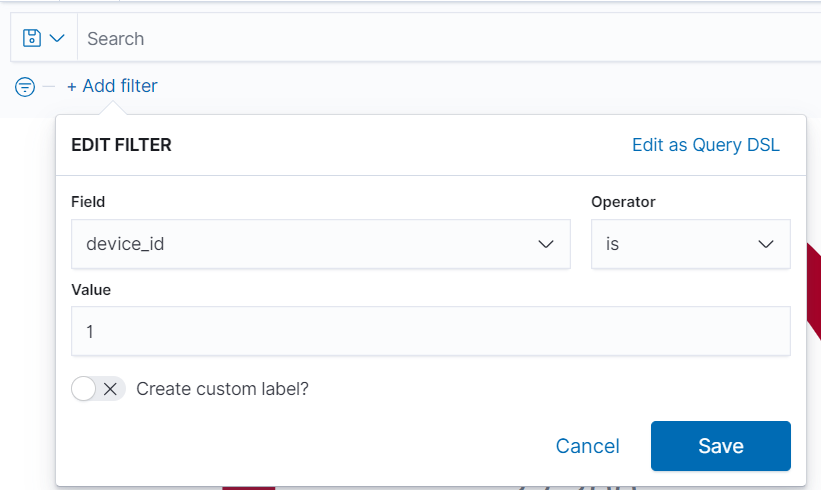821x490 pixels.
Task: Cancel the filter edit
Action: click(x=587, y=446)
